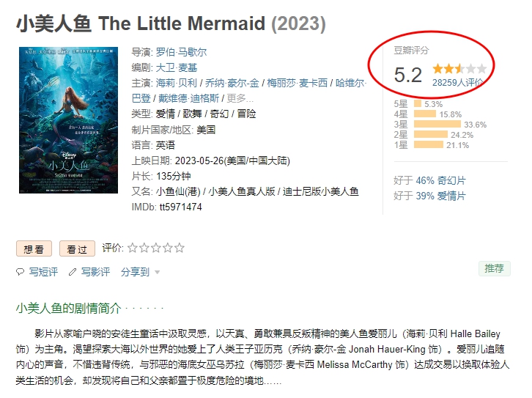Select the fifth rating star
This screenshot has height=398, width=532.
pos(179,248)
